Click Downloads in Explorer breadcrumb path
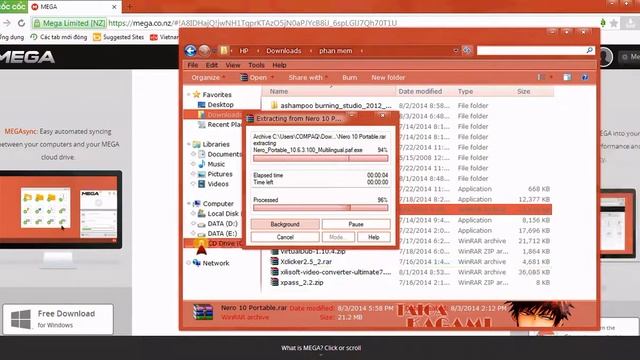Image resolution: width=640 pixels, height=360 pixels. (x=284, y=51)
